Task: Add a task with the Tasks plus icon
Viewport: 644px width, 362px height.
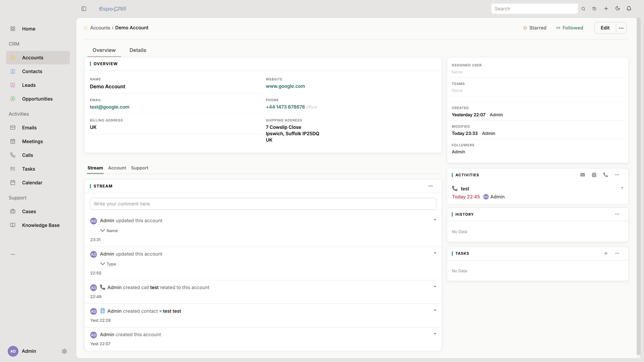Action: coord(606,253)
